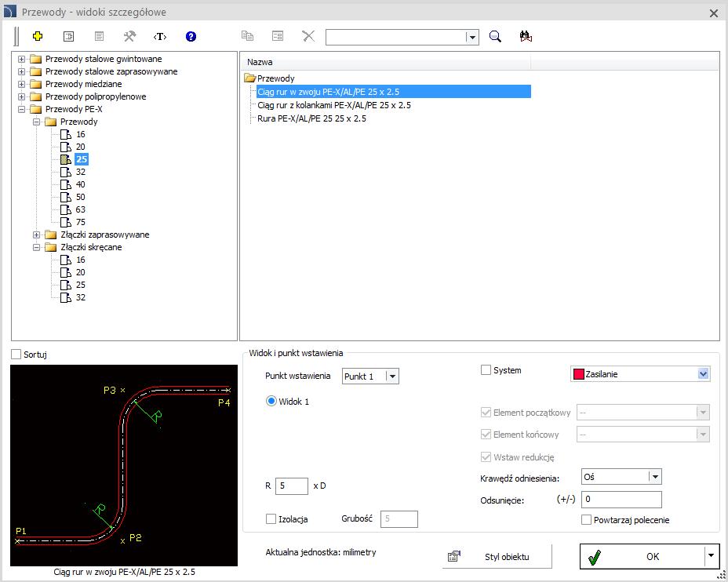Open help with the blue question mark

coord(191,36)
